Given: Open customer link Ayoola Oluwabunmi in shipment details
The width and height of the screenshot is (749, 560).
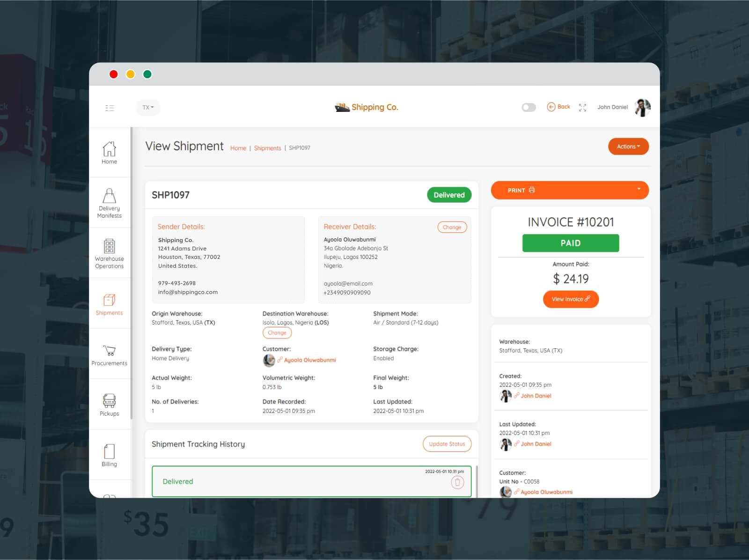Looking at the screenshot, I should pyautogui.click(x=309, y=360).
